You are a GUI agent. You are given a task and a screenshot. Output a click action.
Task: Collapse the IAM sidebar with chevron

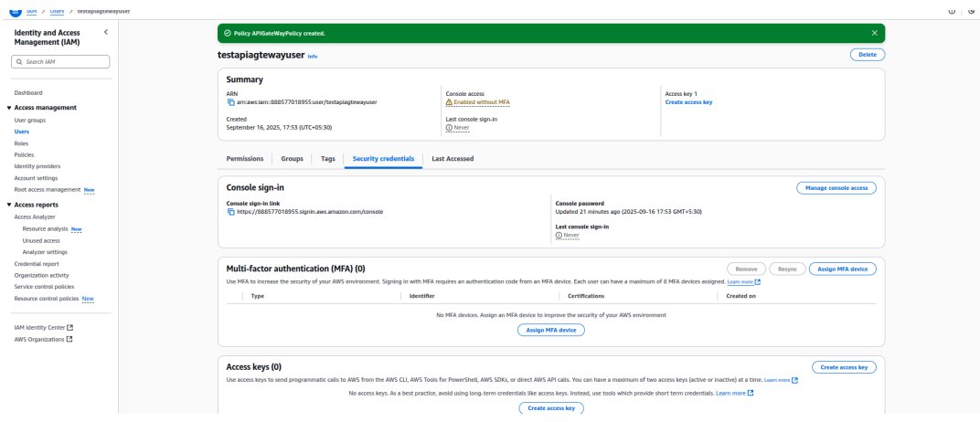coord(105,33)
